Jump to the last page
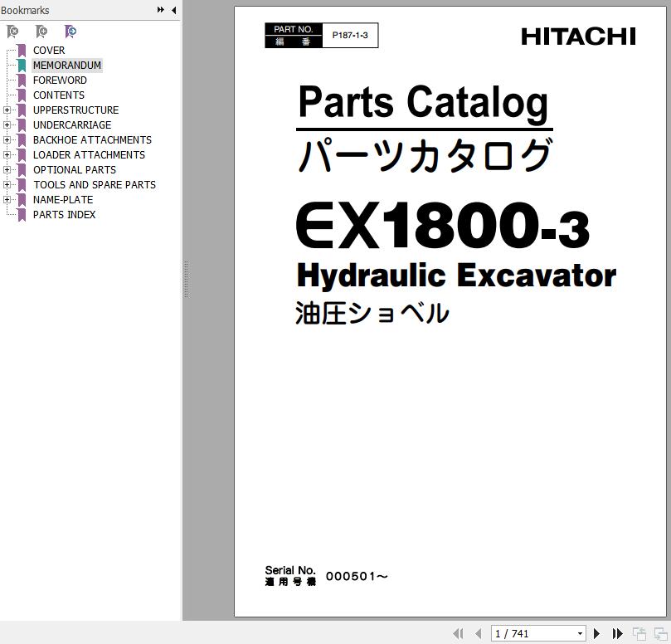 (x=617, y=633)
